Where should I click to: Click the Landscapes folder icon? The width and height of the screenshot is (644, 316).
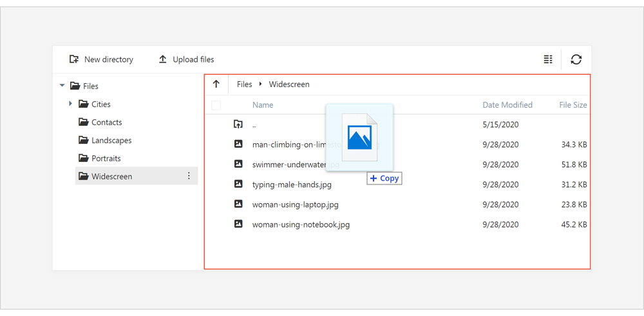pos(83,140)
